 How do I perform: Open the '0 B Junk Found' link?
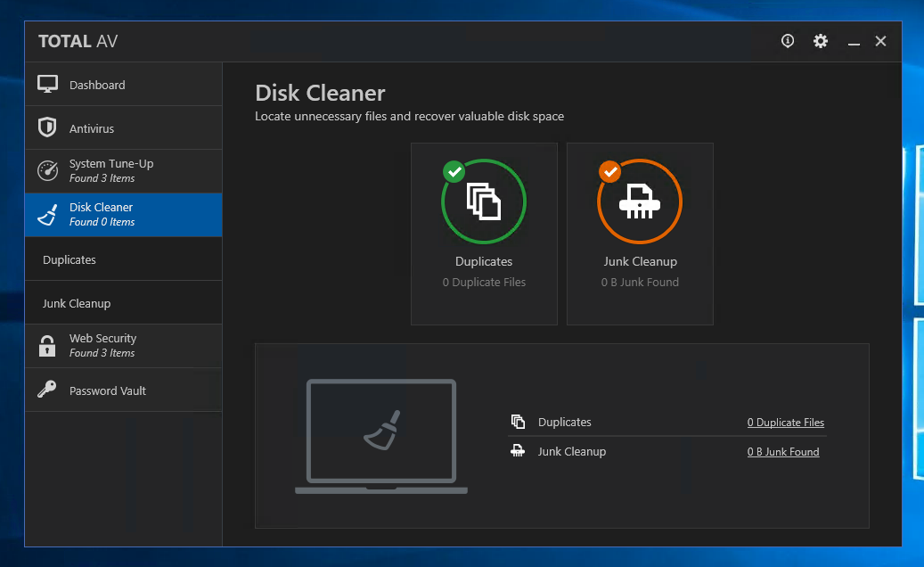coord(783,451)
